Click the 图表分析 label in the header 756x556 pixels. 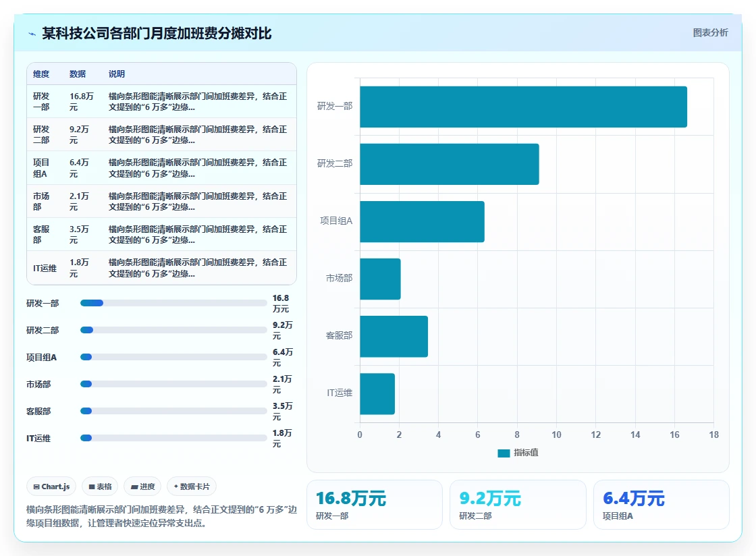point(710,33)
